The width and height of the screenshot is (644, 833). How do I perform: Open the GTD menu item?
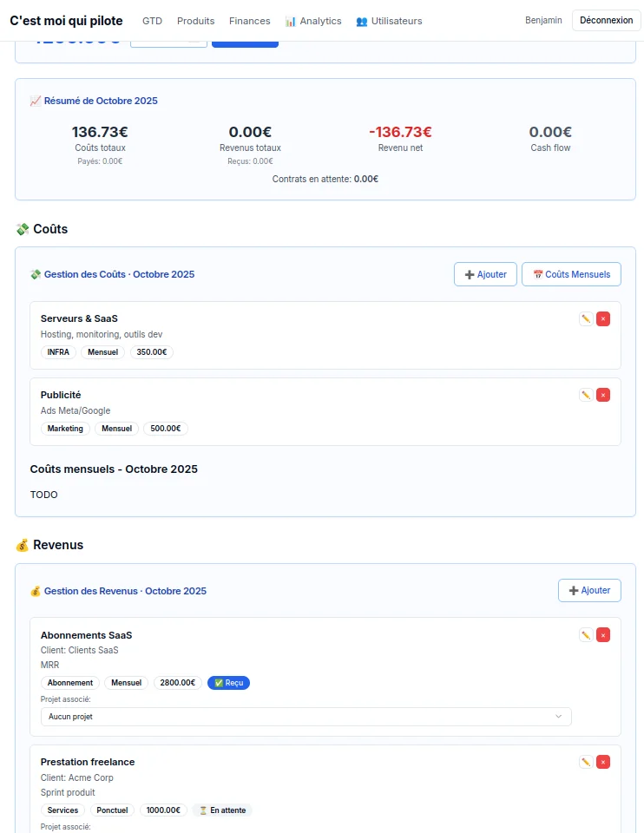[152, 21]
